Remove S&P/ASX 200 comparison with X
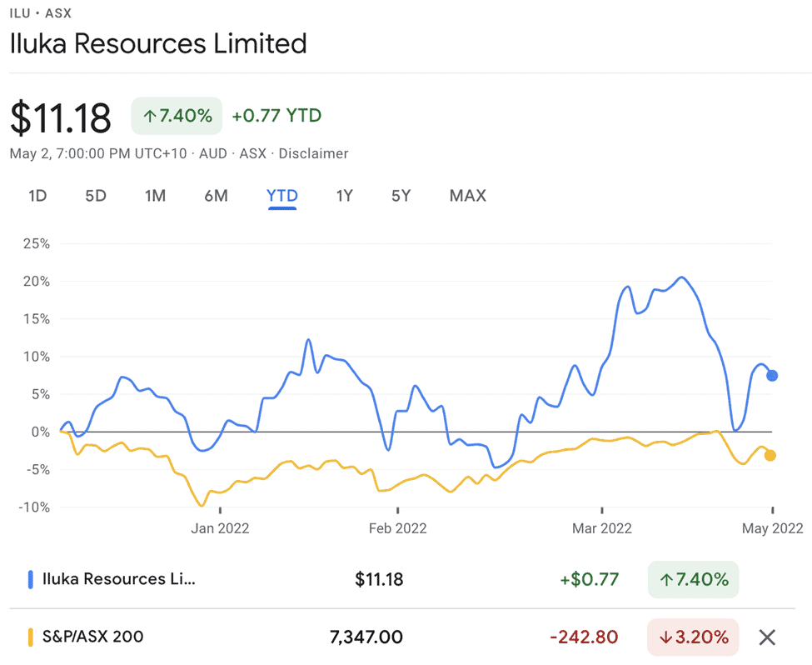This screenshot has height=665, width=812. tap(767, 637)
